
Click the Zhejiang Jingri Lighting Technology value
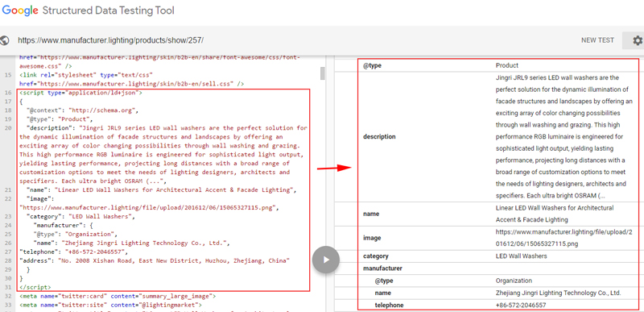point(558,293)
